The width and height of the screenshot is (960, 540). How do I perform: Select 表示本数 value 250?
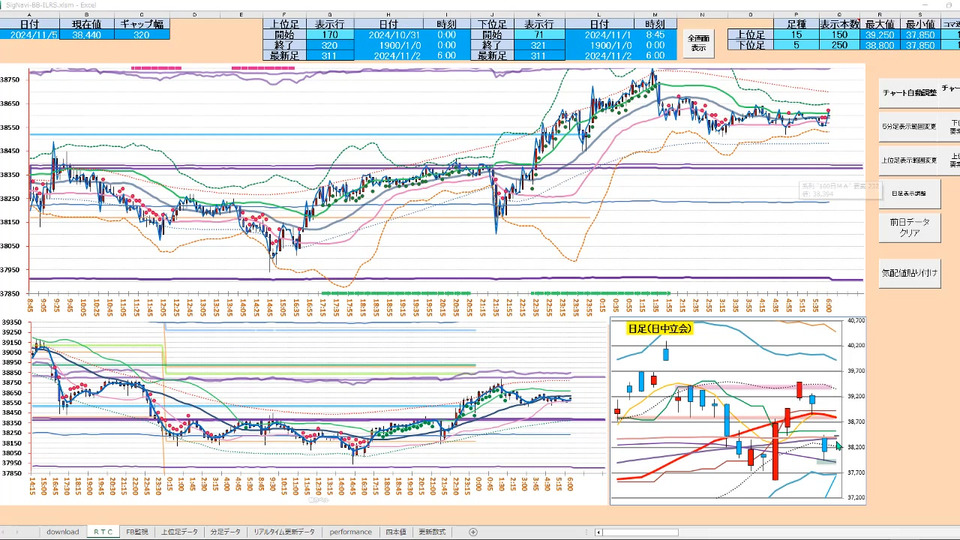point(839,45)
